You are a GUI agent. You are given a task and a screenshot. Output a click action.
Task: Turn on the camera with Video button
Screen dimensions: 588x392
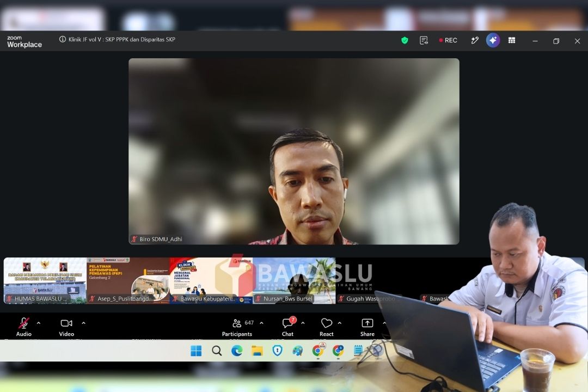pyautogui.click(x=66, y=327)
